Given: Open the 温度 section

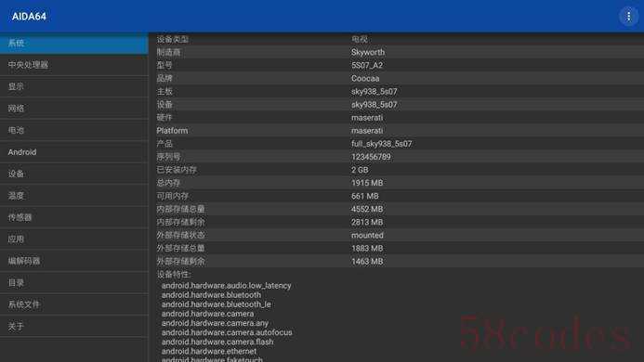Looking at the screenshot, I should pyautogui.click(x=74, y=195).
